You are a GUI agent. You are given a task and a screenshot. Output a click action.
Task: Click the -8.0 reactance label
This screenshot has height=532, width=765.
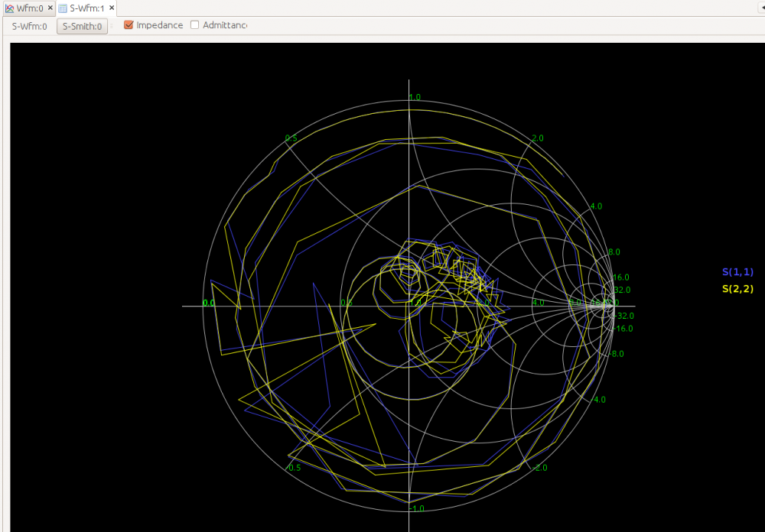pyautogui.click(x=616, y=354)
